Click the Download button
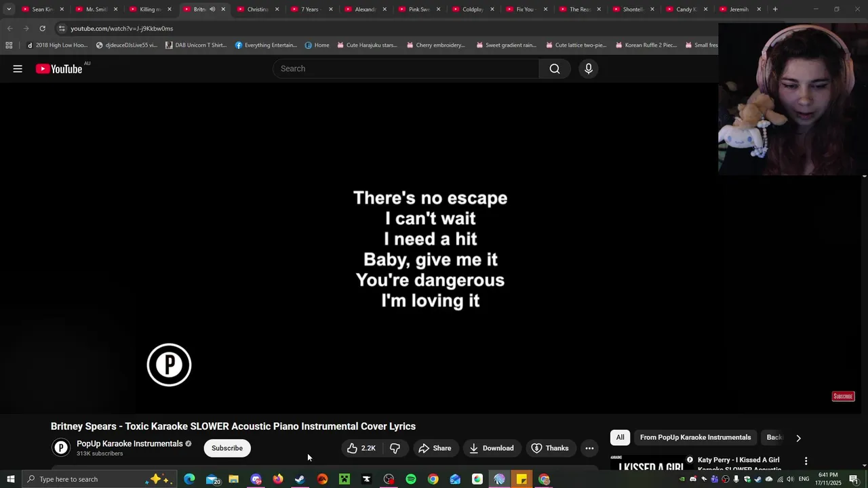868x488 pixels. pyautogui.click(x=492, y=448)
